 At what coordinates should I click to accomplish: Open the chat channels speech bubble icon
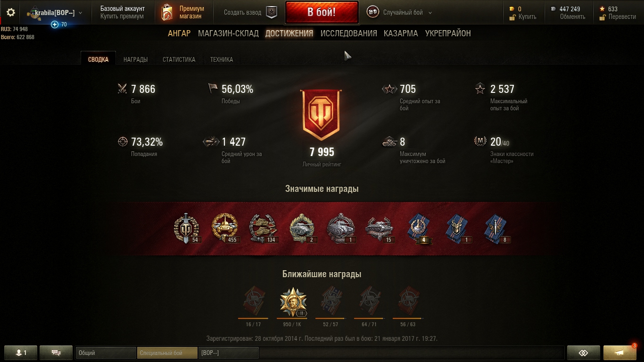[x=56, y=353]
